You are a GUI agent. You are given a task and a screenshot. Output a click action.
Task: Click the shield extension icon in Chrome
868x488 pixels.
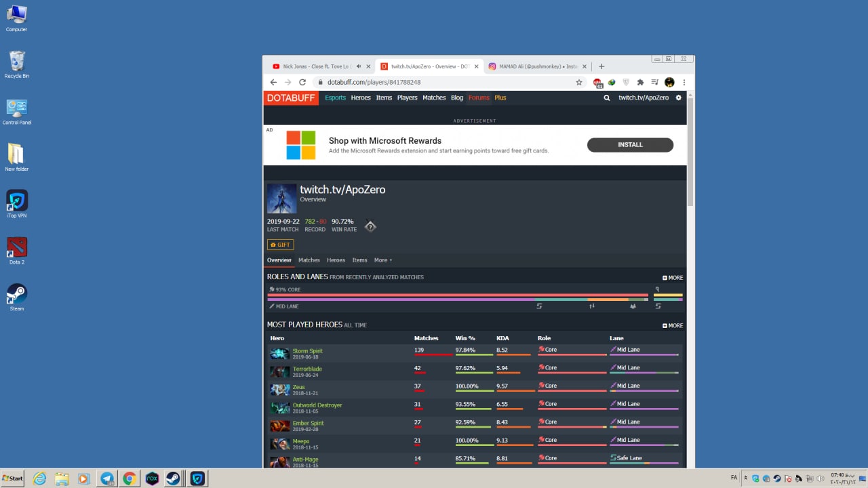pyautogui.click(x=626, y=82)
